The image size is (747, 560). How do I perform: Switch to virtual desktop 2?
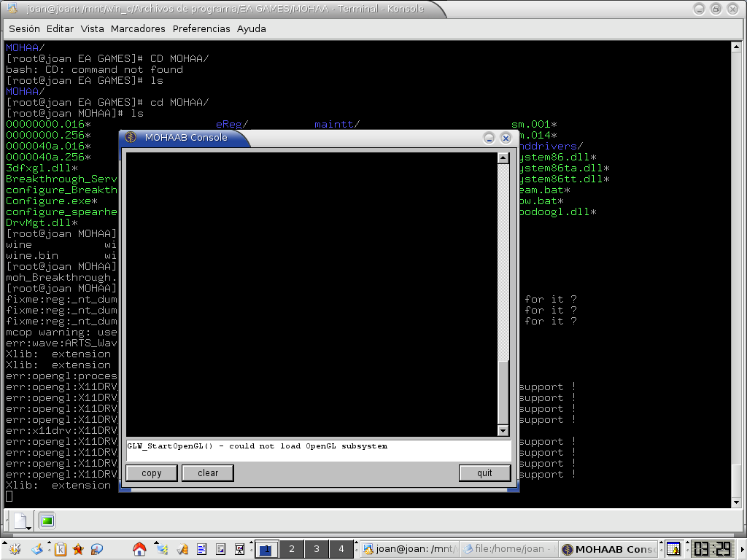[291, 549]
